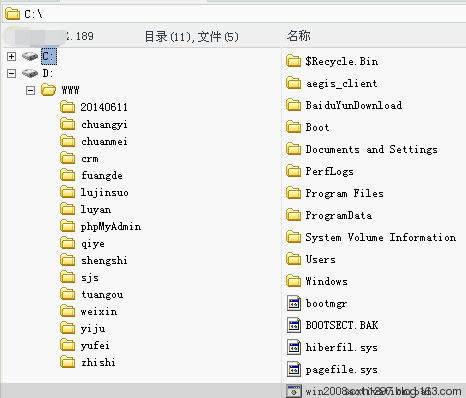This screenshot has width=466, height=398.
Task: Select the PerfLogs folder name
Action: (x=330, y=171)
